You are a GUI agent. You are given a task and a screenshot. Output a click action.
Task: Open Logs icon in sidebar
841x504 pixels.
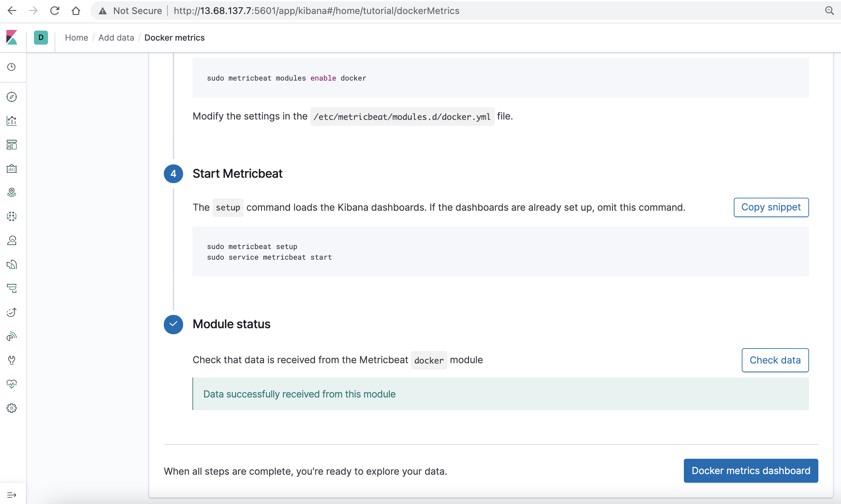[x=12, y=265]
